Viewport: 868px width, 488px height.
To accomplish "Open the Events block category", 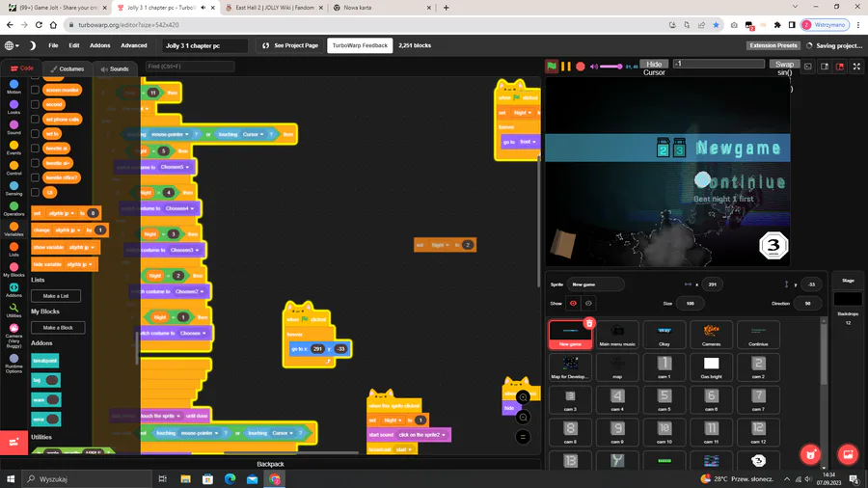I will pyautogui.click(x=14, y=149).
